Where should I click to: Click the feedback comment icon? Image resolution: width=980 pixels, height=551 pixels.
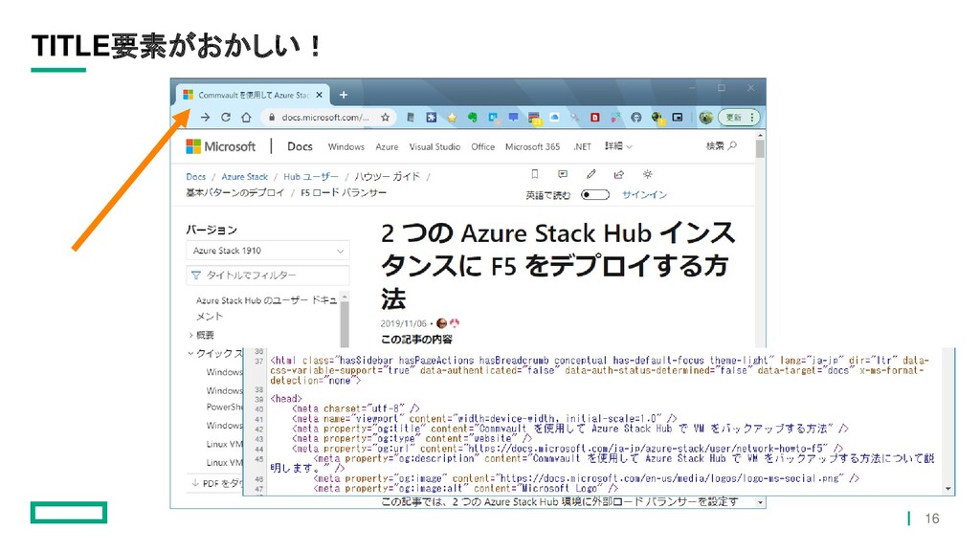coord(563,174)
